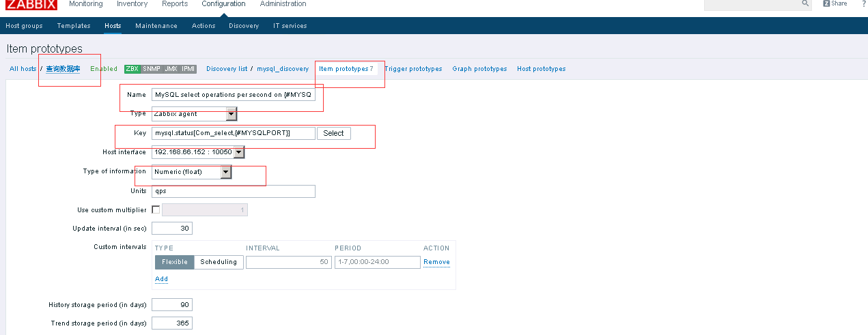Click the All hosts breadcrumb link
Screen dimensions: 868x335
23,69
